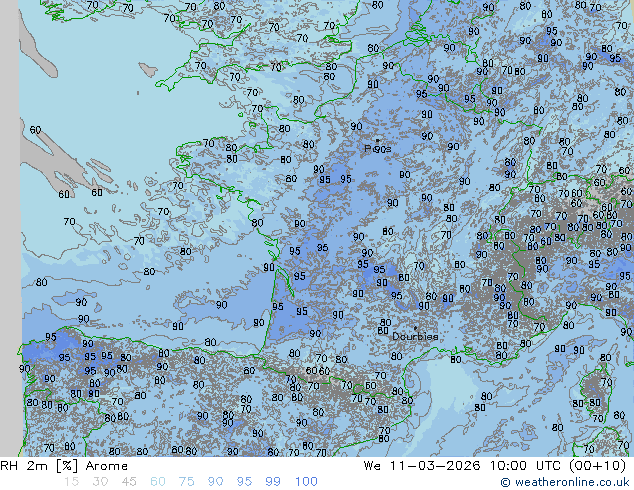
Task: Select the 15 value in the legend
Action: pos(71,482)
